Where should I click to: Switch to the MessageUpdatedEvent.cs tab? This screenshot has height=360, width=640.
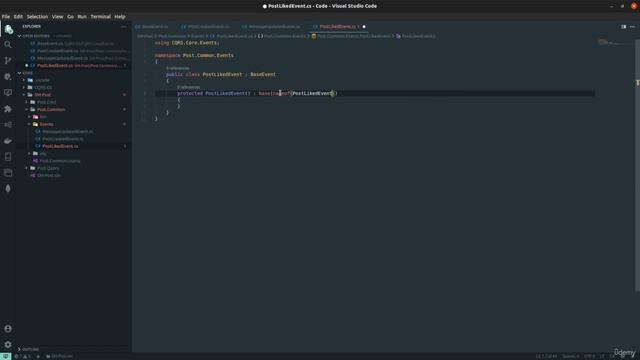(274, 27)
